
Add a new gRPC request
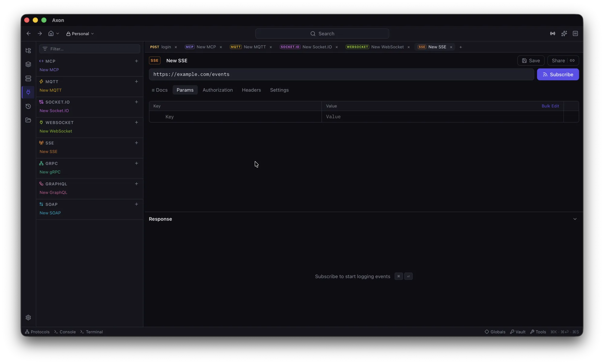pos(137,163)
